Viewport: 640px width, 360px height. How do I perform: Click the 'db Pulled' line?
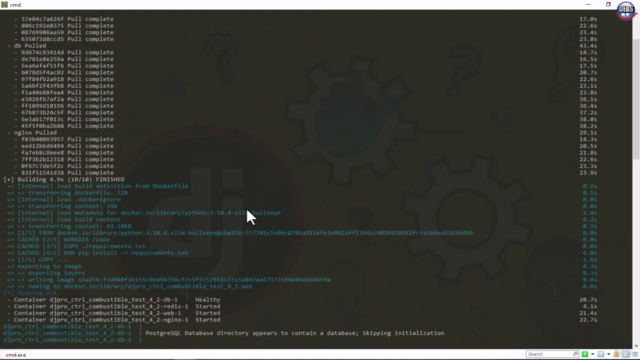pos(27,46)
